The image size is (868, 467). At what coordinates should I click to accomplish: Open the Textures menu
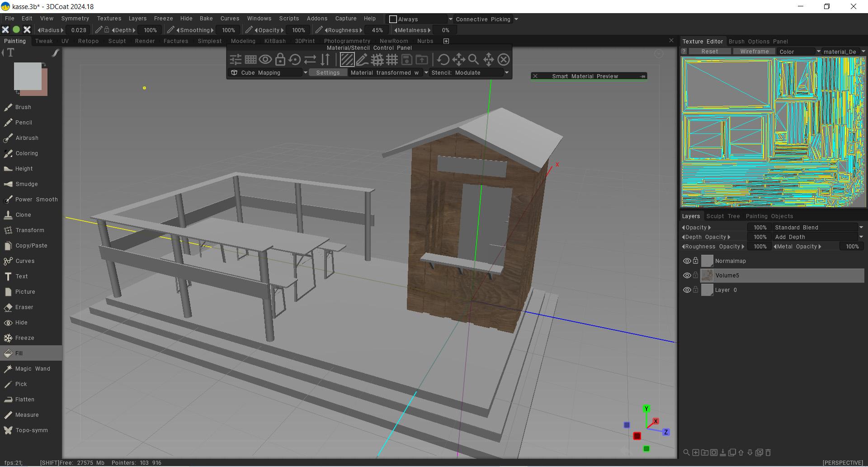tap(109, 19)
